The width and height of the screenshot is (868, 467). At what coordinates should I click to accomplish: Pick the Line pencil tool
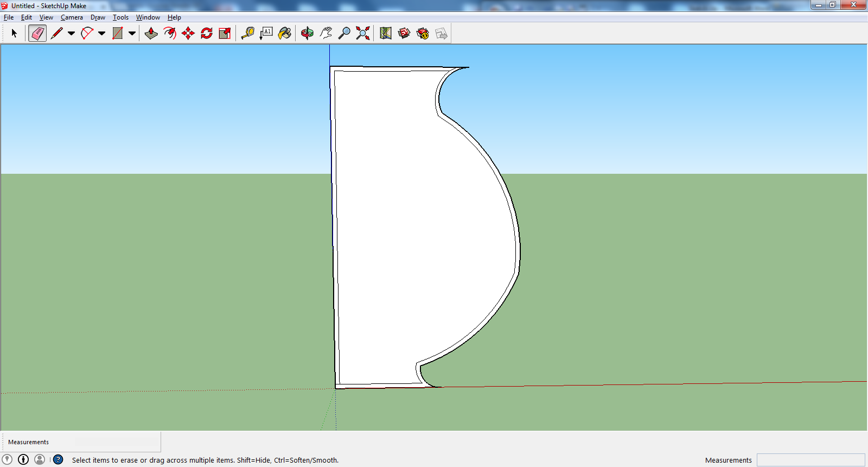tap(56, 33)
